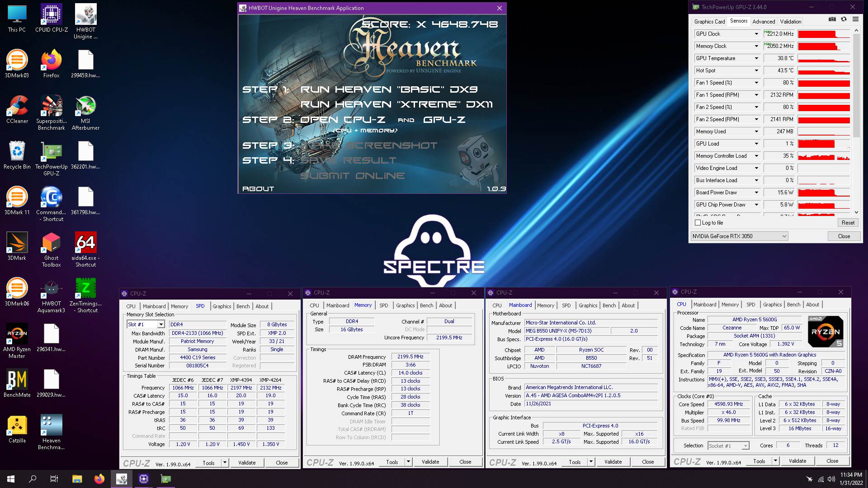
Task: Click ABOUT in the Heaven Benchmark app
Action: click(258, 189)
